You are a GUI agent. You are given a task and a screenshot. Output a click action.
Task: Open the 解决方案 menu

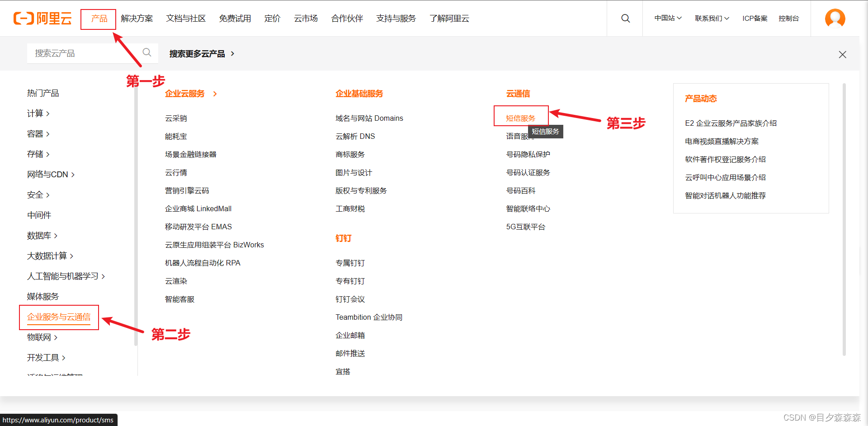click(x=137, y=19)
